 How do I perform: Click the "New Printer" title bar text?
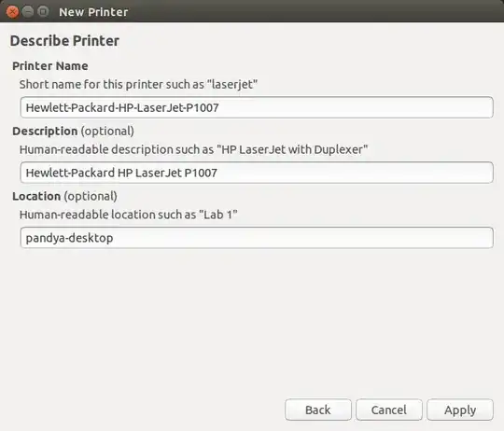pos(93,12)
